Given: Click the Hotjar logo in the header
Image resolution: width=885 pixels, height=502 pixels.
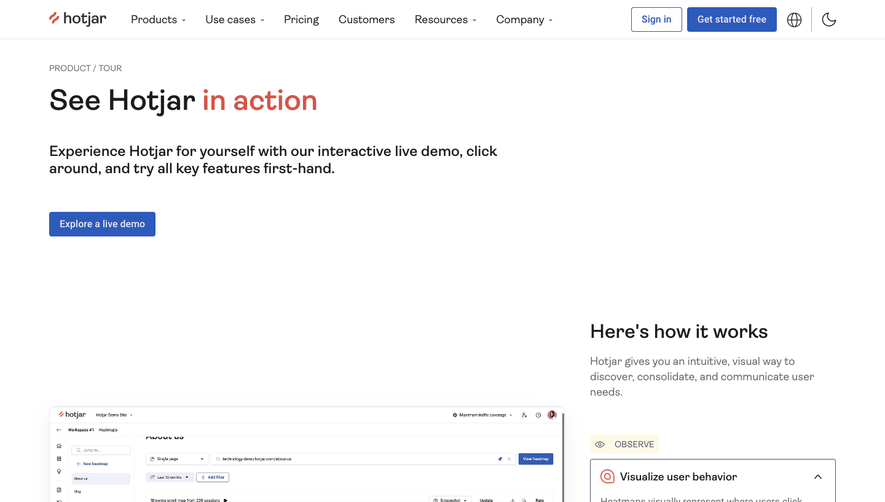Looking at the screenshot, I should pyautogui.click(x=78, y=19).
